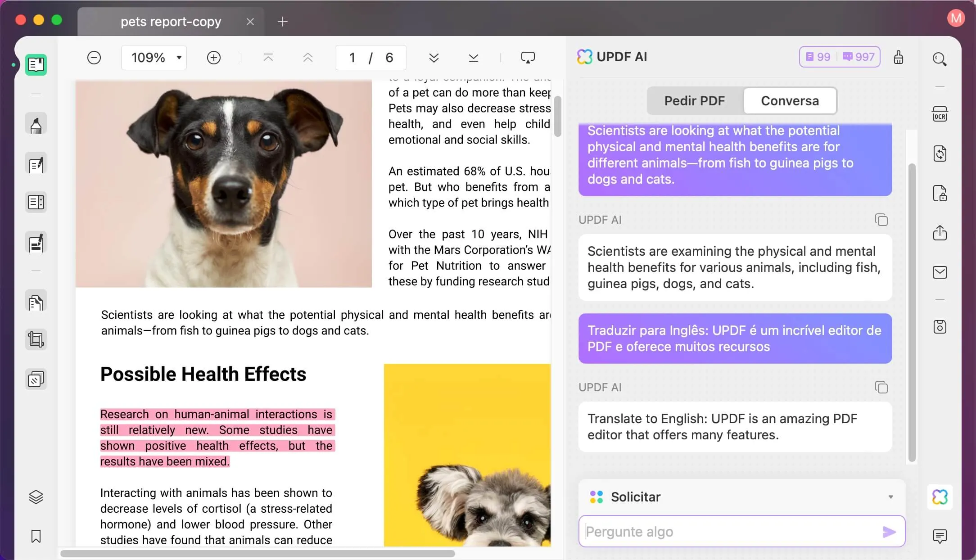This screenshot has height=560, width=976.
Task: Open the bookmarks panel
Action: point(36,537)
